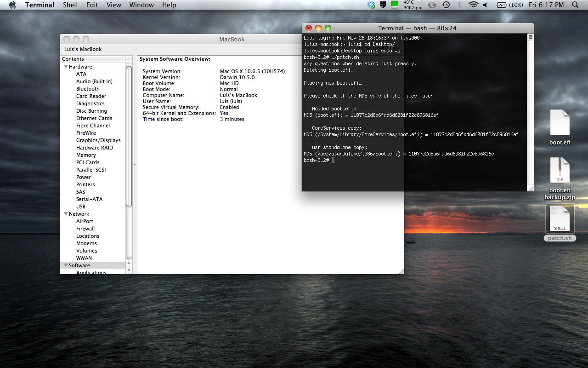The width and height of the screenshot is (588, 368).
Task: Select Volumes item
Action: pyautogui.click(x=87, y=251)
